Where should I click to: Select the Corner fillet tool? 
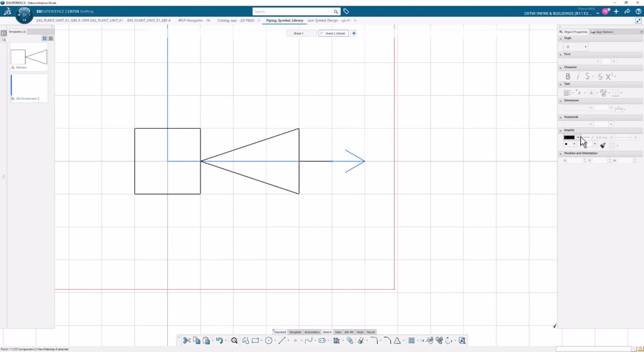374,341
